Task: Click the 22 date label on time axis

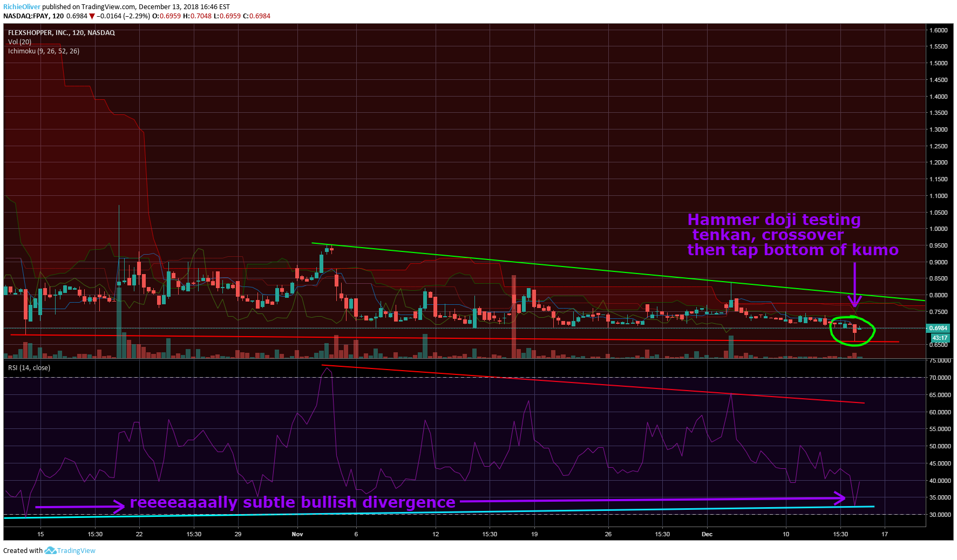Action: point(139,534)
